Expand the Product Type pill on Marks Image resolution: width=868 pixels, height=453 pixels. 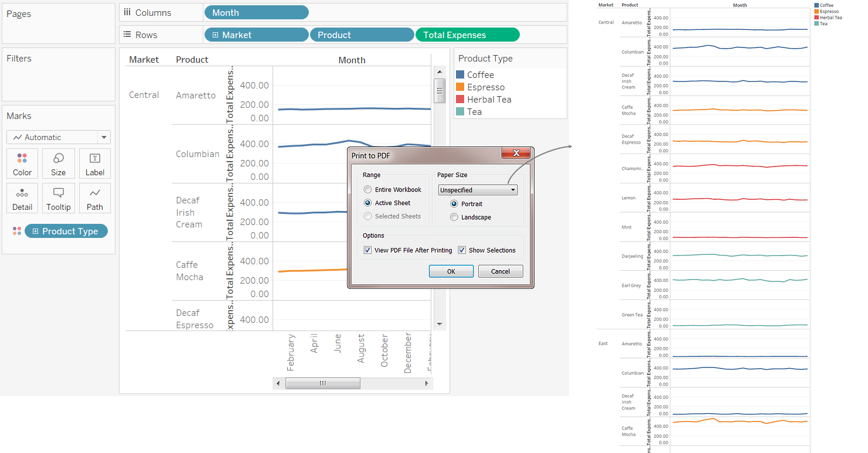[35, 231]
